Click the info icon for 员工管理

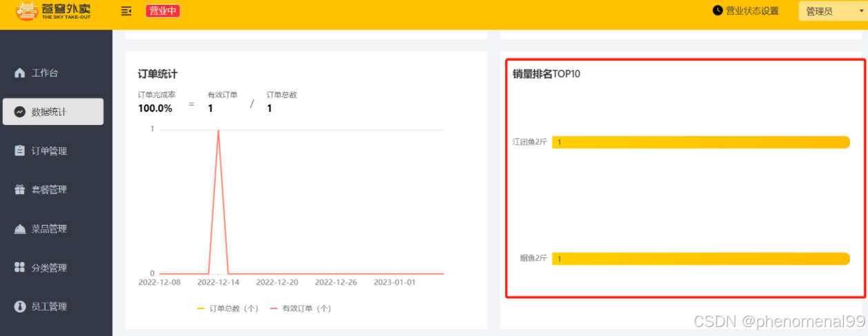click(x=19, y=306)
